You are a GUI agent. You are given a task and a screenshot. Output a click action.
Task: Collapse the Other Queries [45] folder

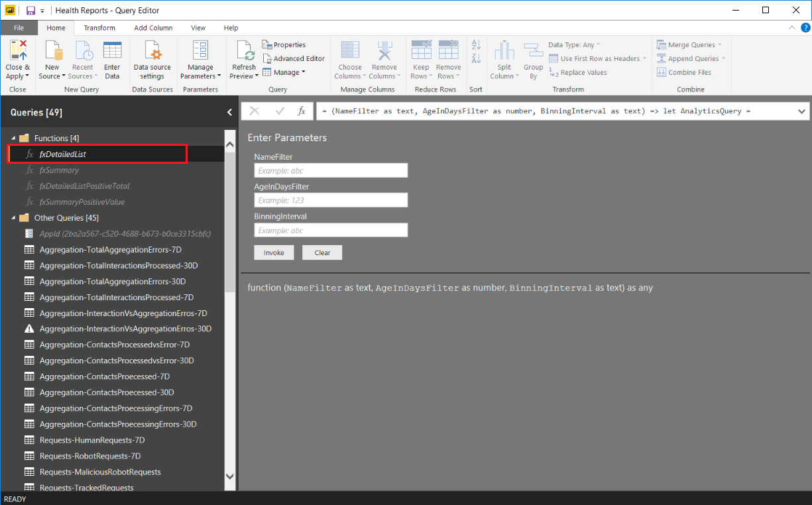coord(13,217)
